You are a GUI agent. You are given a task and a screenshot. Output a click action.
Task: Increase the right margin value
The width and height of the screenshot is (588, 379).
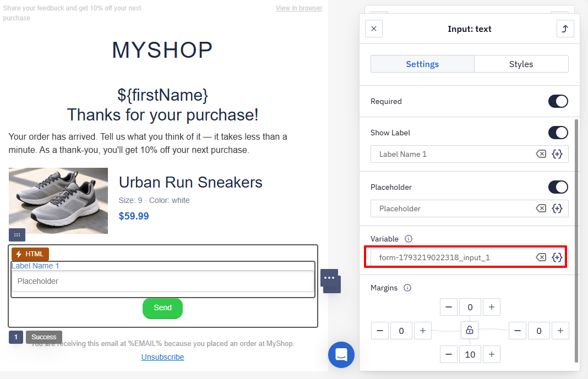(560, 331)
